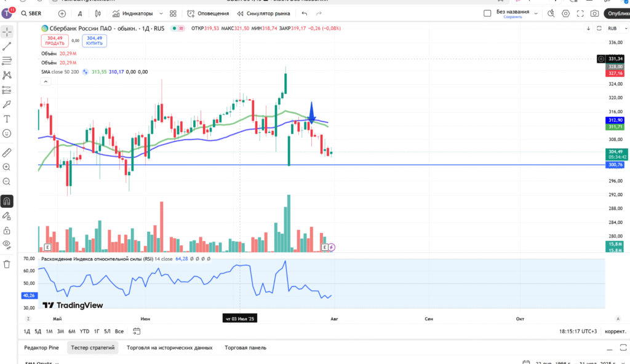Toggle magnet mode in left toolbar

click(x=7, y=201)
